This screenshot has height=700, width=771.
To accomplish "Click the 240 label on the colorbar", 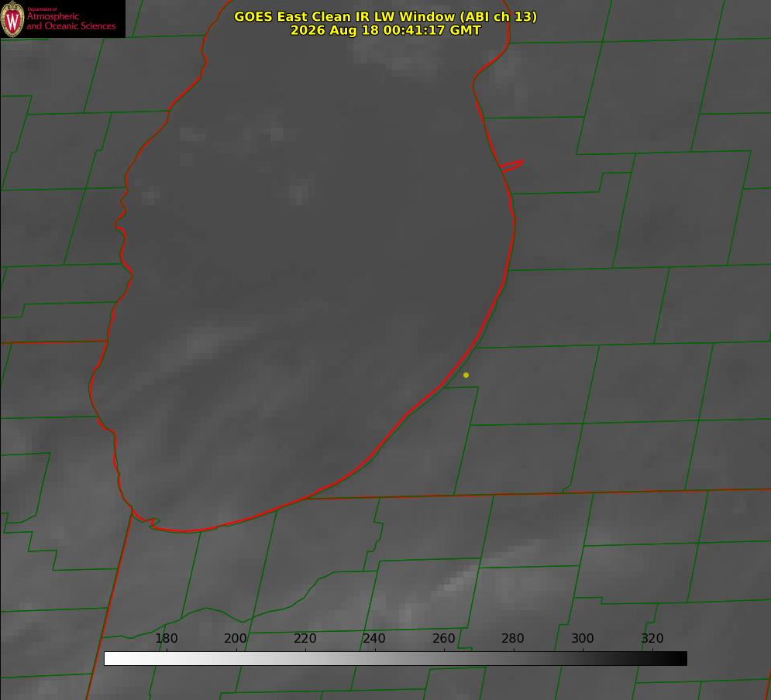I will click(x=374, y=638).
